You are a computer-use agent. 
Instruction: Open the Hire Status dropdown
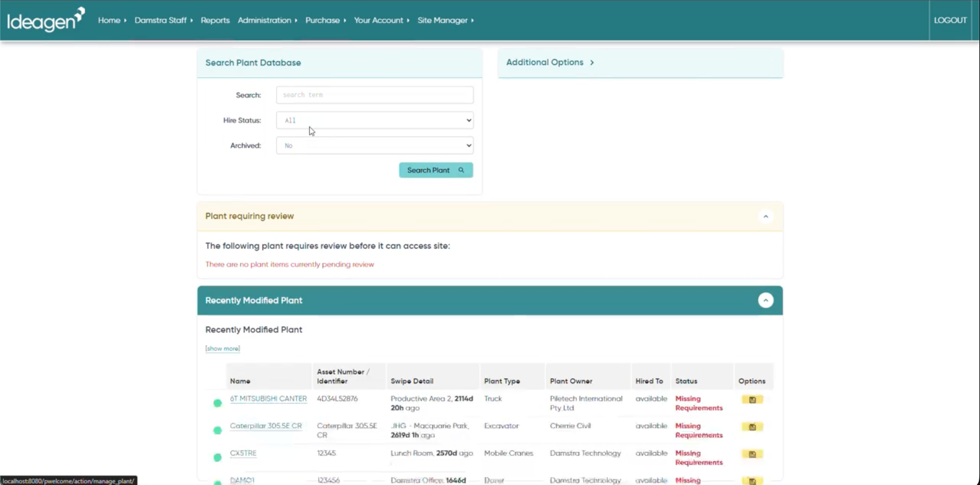pyautogui.click(x=375, y=120)
